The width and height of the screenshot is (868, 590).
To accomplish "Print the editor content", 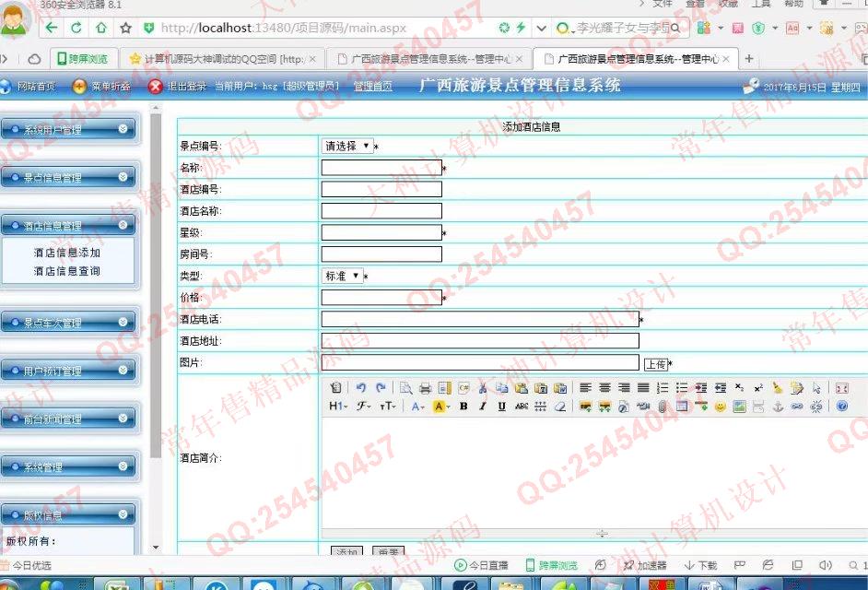I will tap(425, 388).
